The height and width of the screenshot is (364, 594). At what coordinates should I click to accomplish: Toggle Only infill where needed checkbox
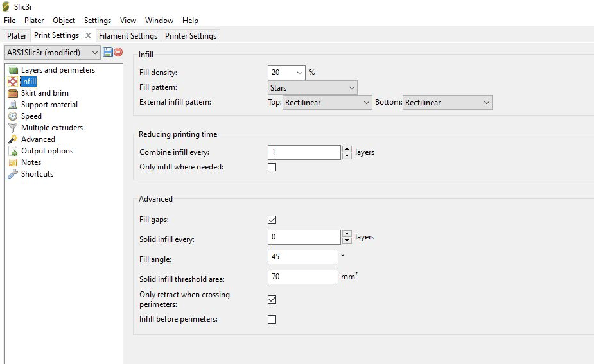(272, 167)
